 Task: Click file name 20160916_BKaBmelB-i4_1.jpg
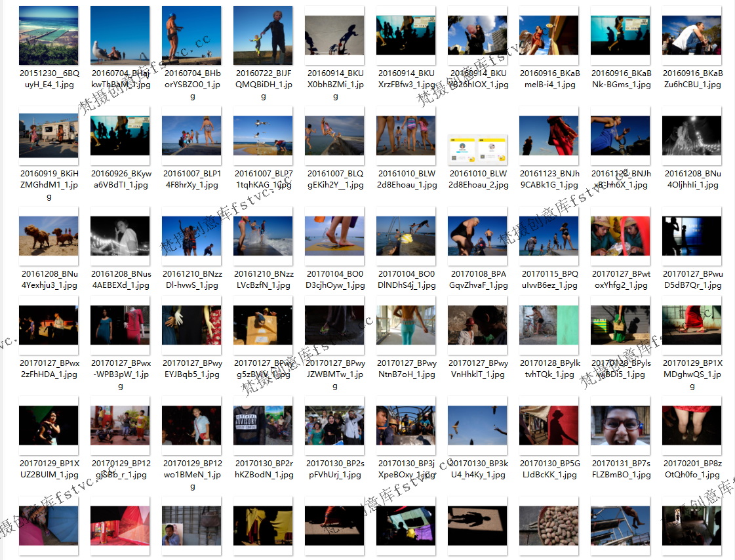tap(549, 79)
